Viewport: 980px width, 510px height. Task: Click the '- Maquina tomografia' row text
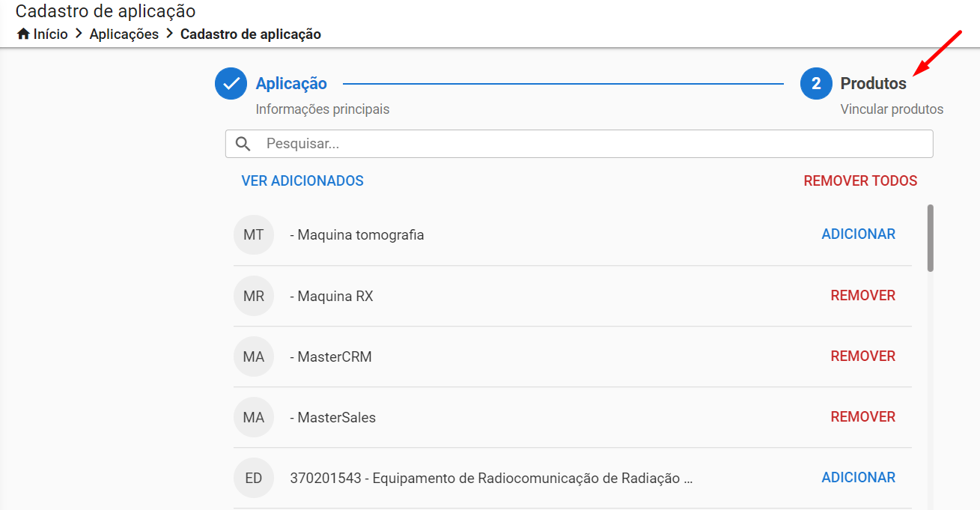[357, 235]
